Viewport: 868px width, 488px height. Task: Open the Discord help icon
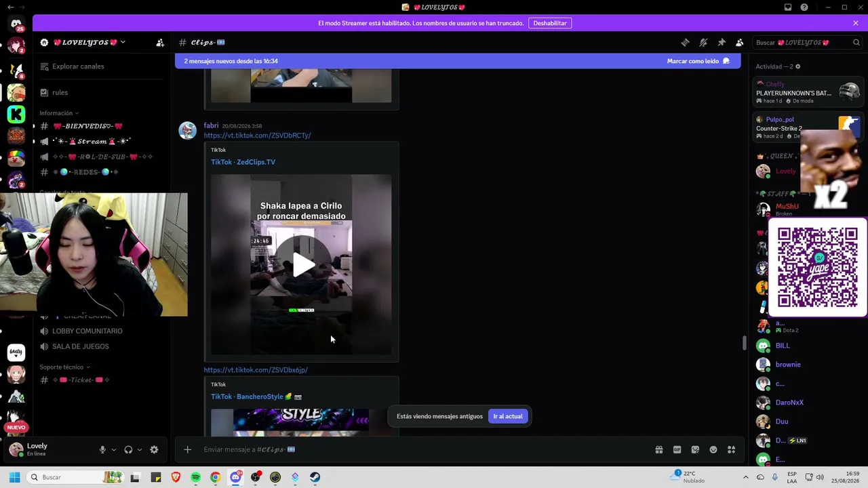click(x=804, y=7)
